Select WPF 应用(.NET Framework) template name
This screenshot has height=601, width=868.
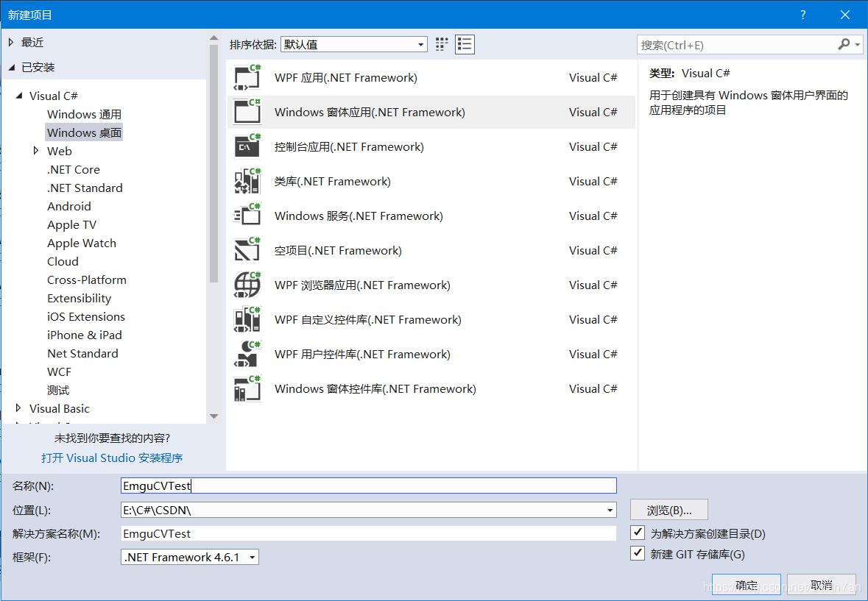point(346,78)
